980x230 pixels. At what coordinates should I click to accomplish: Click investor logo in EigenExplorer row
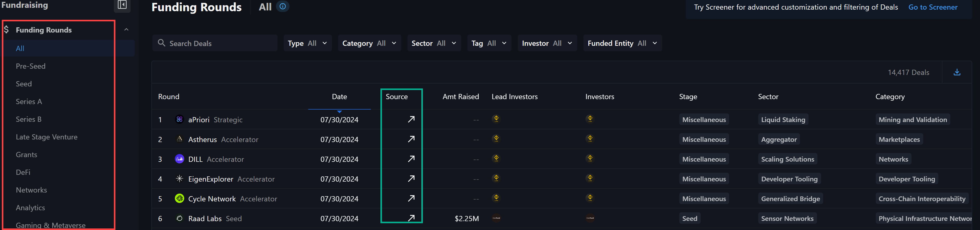pos(590,178)
